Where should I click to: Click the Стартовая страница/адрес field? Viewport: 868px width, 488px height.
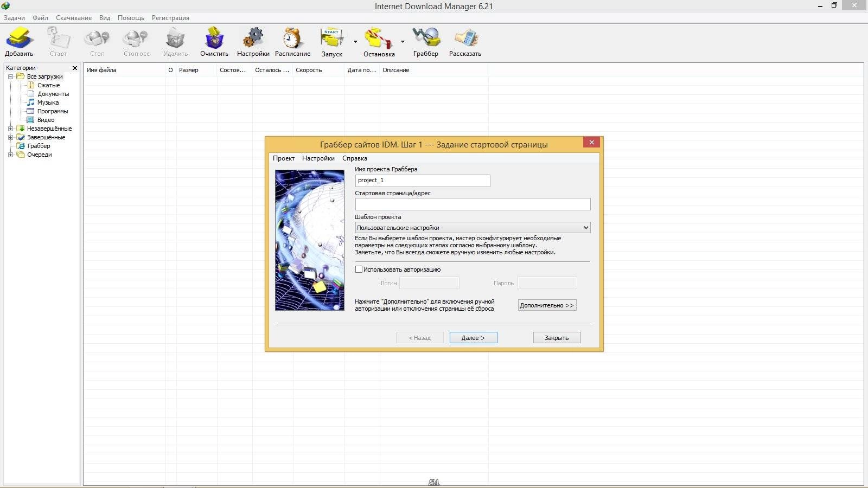[473, 204]
